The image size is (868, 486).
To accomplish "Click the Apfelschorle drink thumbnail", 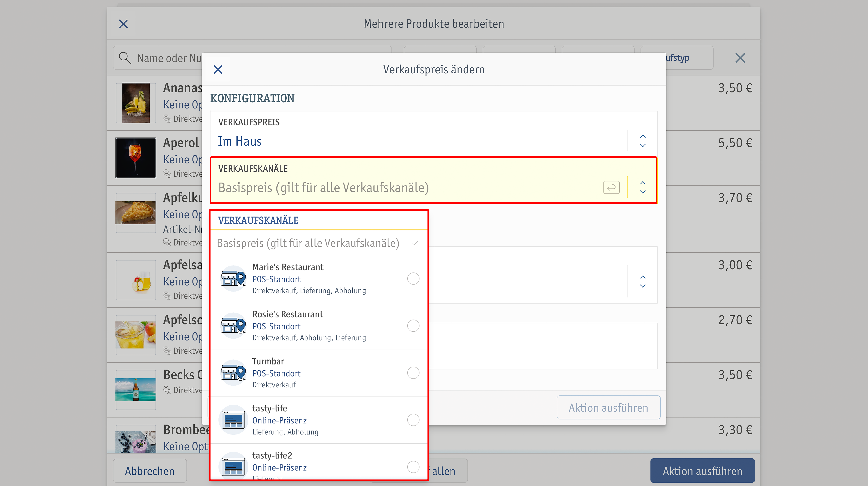I will pyautogui.click(x=136, y=335).
